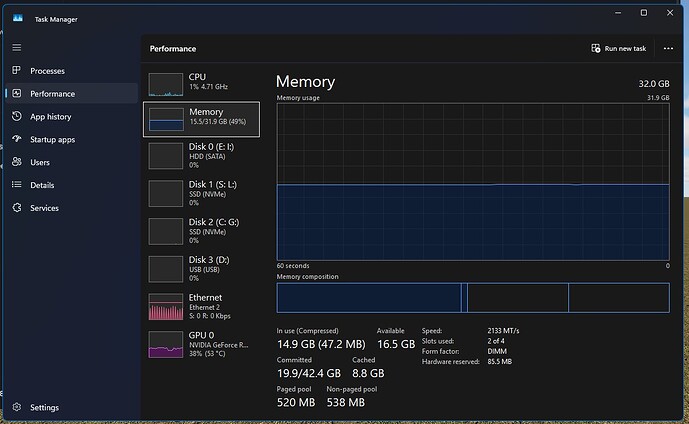
Task: Click the CPU label in list
Action: click(x=197, y=77)
